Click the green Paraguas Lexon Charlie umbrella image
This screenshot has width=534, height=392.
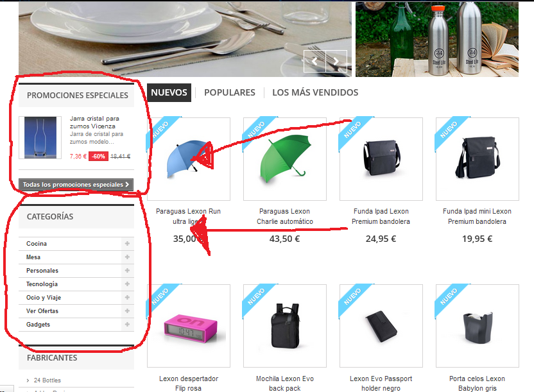[285, 159]
